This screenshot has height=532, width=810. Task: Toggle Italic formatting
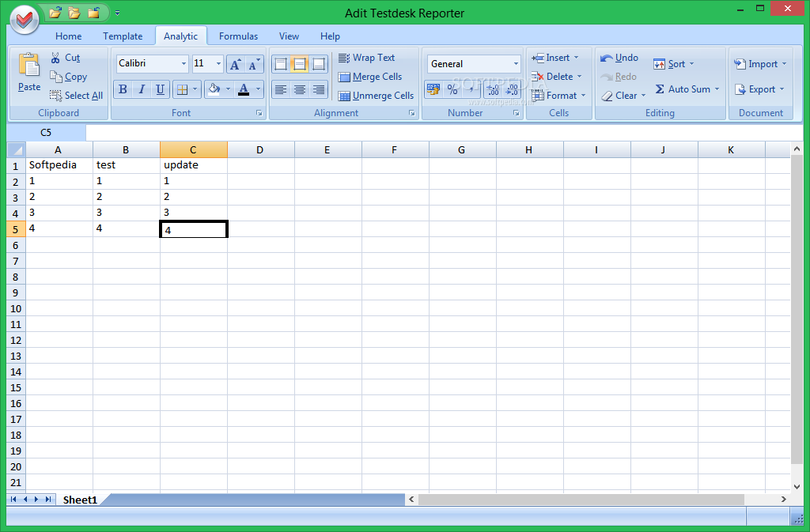[141, 89]
